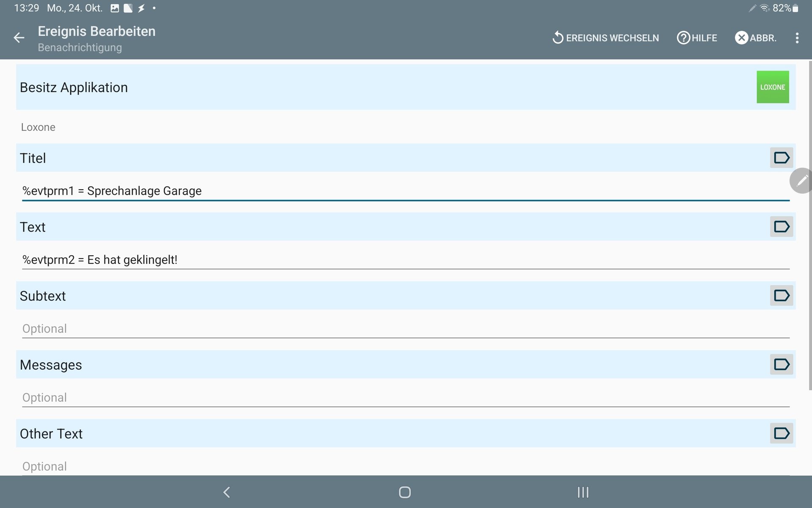Open the three-dot overflow menu
This screenshot has height=508, width=812.
[x=797, y=38]
